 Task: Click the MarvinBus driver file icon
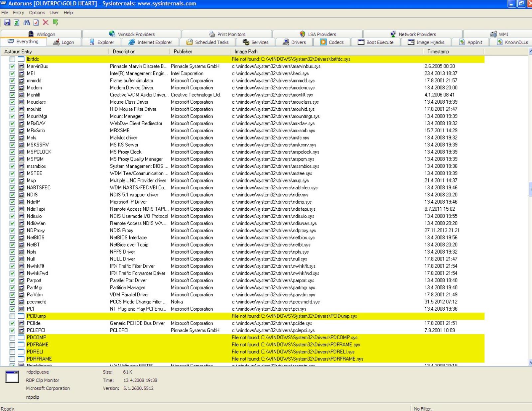(21, 66)
